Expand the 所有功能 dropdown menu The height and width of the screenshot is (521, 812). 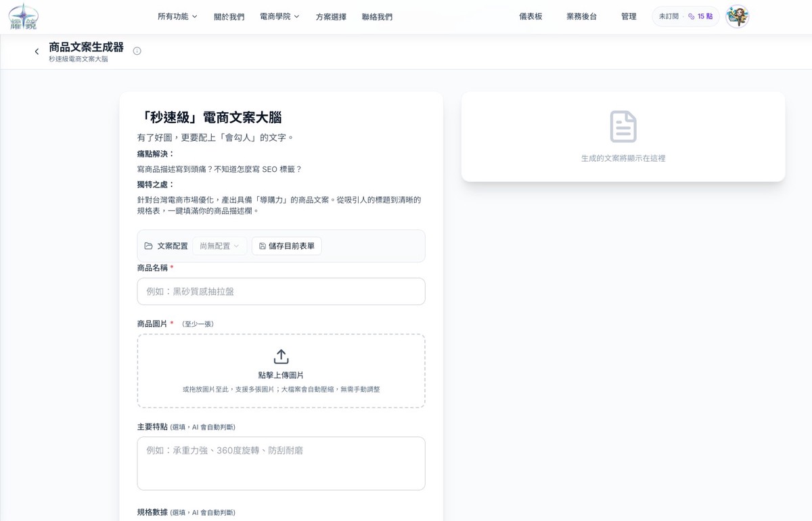point(177,16)
